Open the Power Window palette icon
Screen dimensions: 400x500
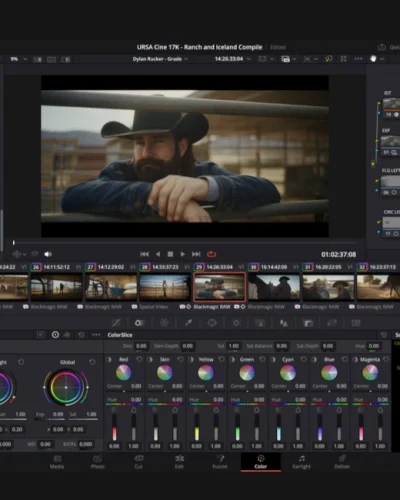pos(212,323)
